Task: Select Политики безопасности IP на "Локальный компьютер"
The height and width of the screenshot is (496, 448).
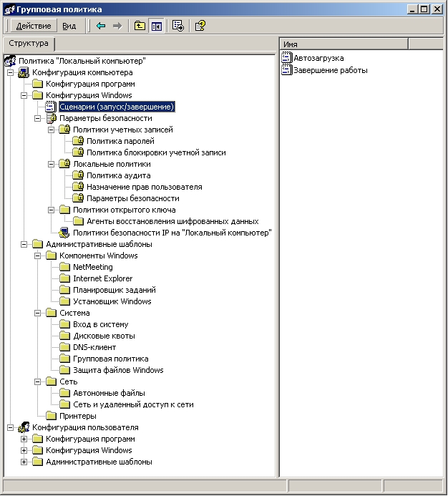Action: click(172, 233)
